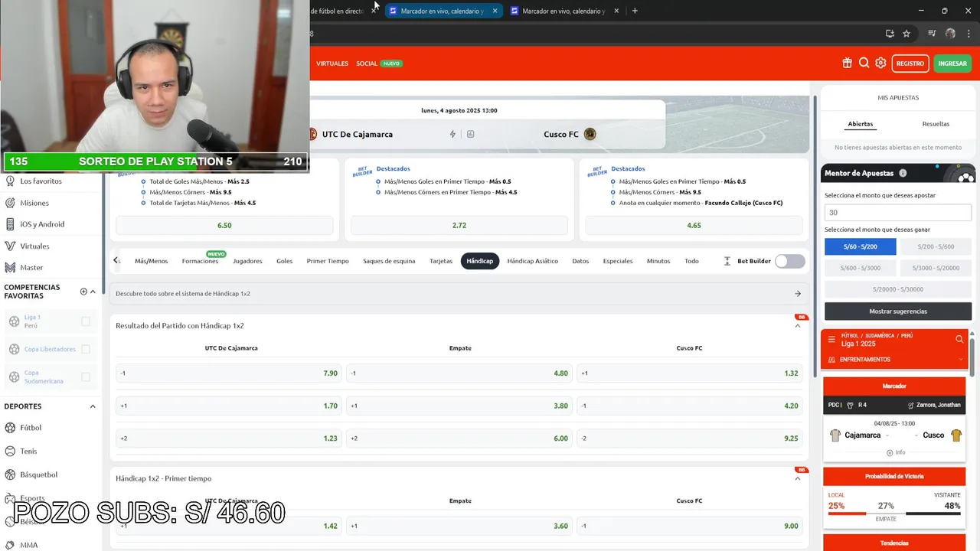
Task: Click the Master M icon in sidebar
Action: click(11, 267)
